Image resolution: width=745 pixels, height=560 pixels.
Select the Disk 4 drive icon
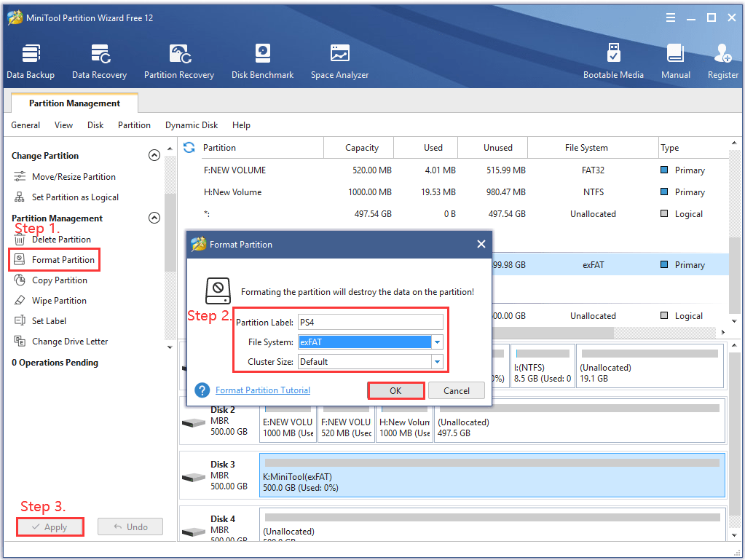(x=194, y=532)
